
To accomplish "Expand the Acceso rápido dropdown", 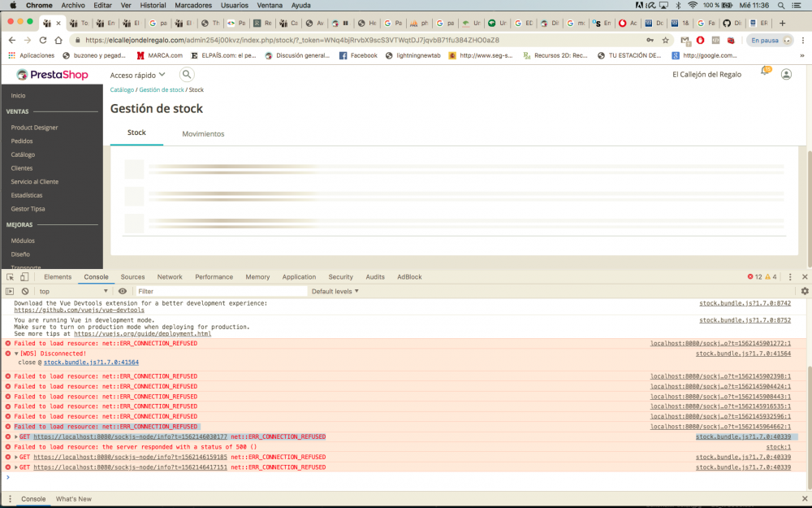I will point(138,75).
